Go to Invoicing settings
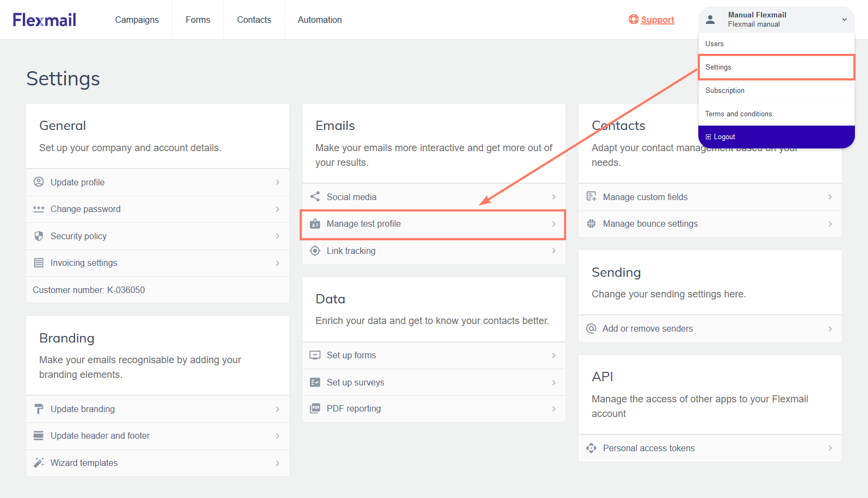Image resolution: width=868 pixels, height=498 pixels. pos(158,263)
